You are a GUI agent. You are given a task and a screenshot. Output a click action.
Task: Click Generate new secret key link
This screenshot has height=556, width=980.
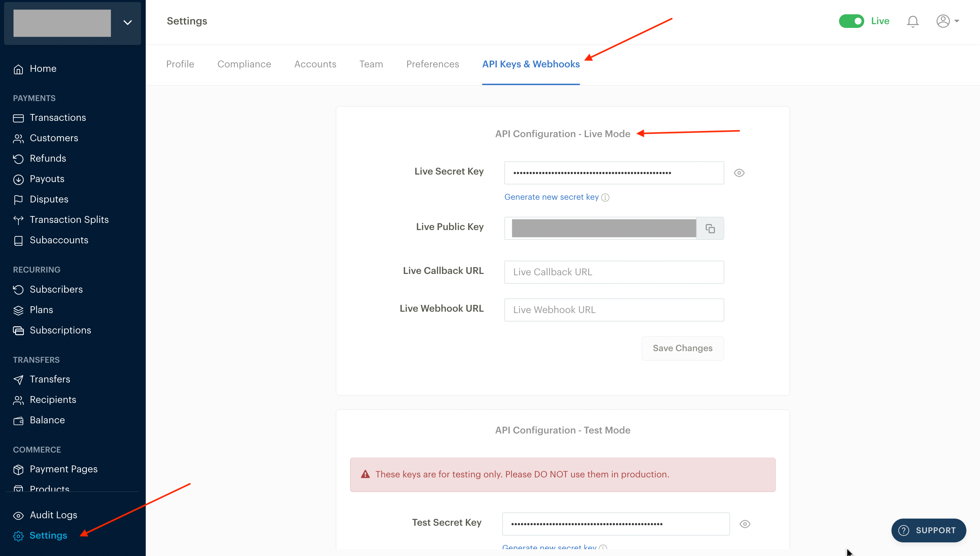coord(551,196)
